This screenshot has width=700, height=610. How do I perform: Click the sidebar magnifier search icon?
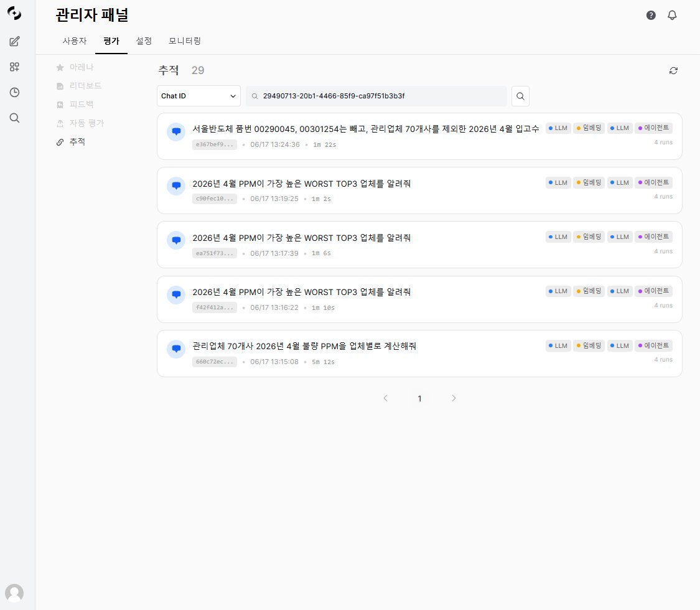pyautogui.click(x=14, y=118)
